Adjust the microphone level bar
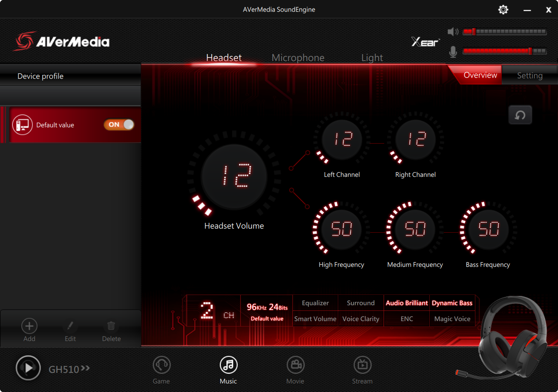 [505, 51]
